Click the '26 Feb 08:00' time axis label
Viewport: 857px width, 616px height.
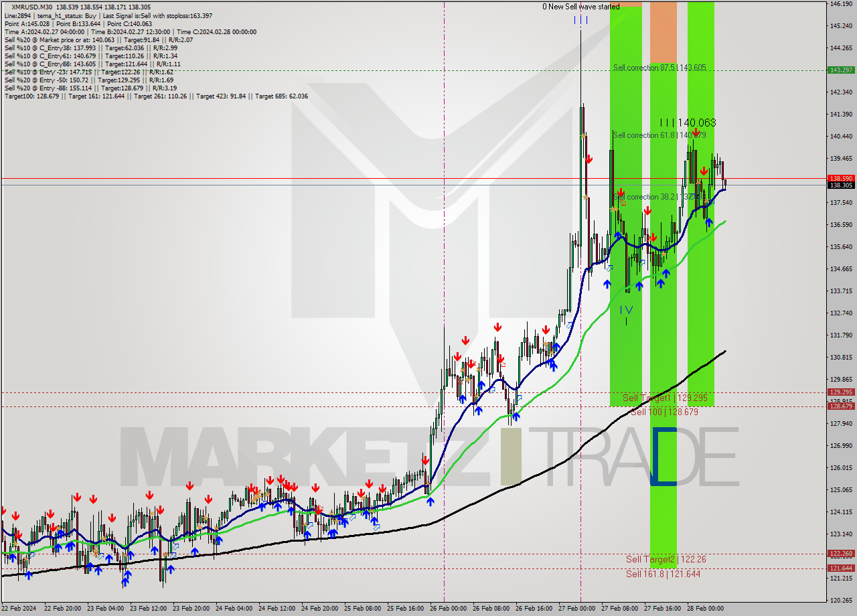click(491, 609)
